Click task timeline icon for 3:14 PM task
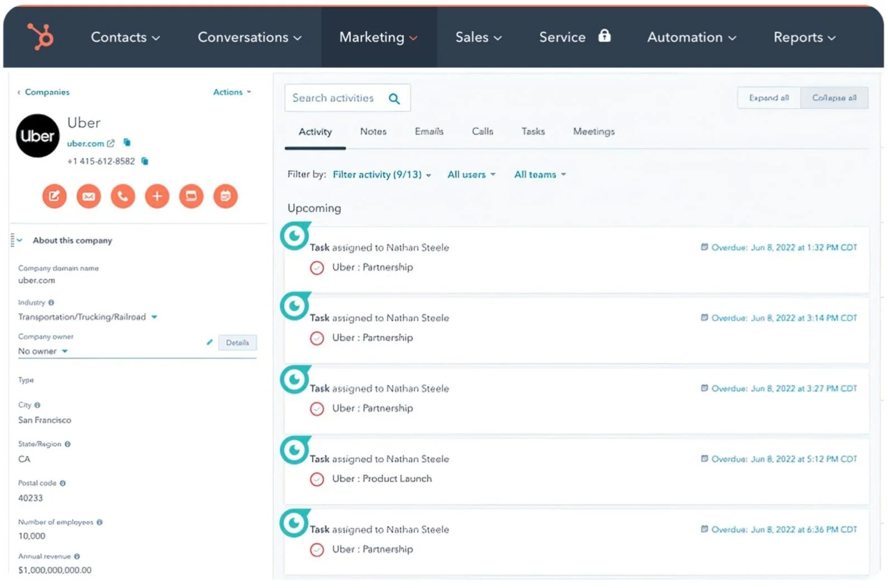Viewport: 888px width, 588px height. 294,306
